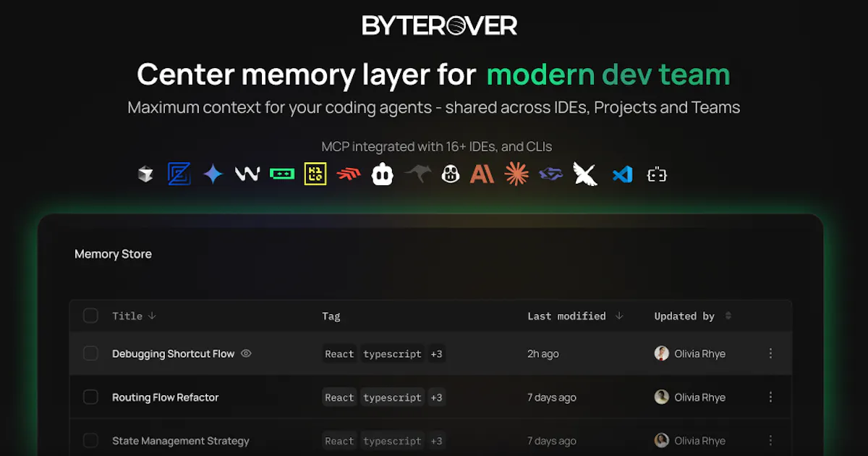Click Olivia Rhye name in Debugging Shortcut Flow row

[699, 354]
